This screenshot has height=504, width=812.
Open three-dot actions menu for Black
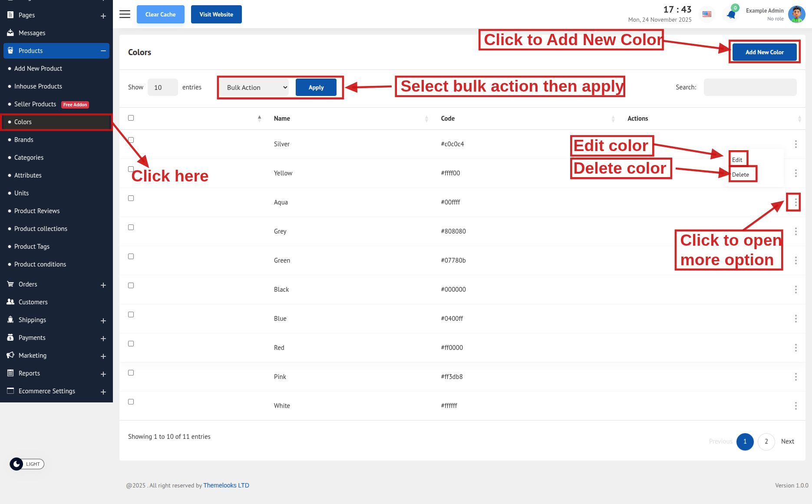pos(795,290)
